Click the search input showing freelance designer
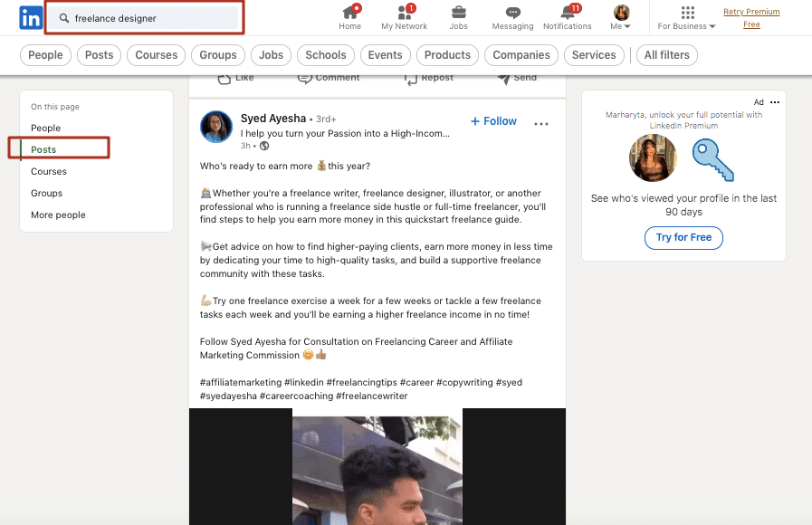The width and height of the screenshot is (812, 525). click(x=145, y=16)
